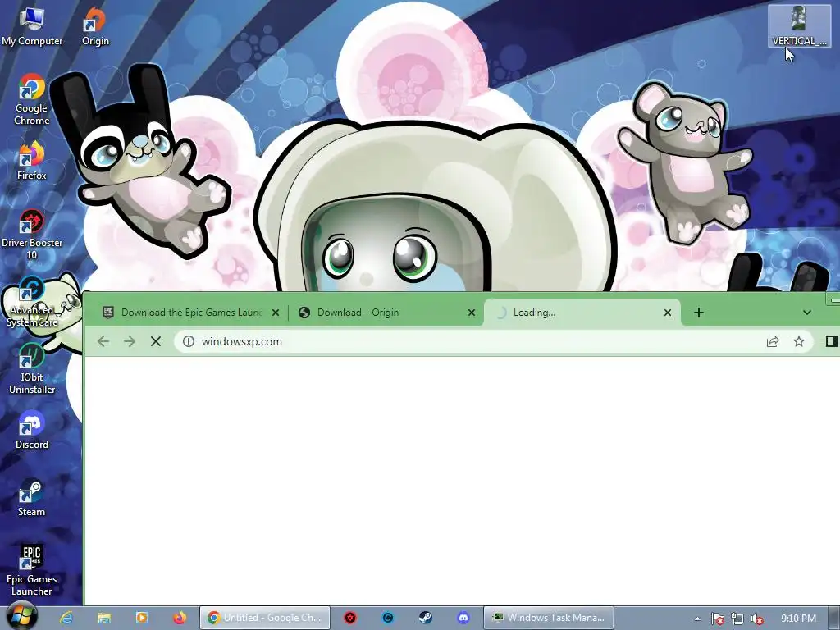
Task: Go forward in Chrome
Action: click(x=129, y=341)
